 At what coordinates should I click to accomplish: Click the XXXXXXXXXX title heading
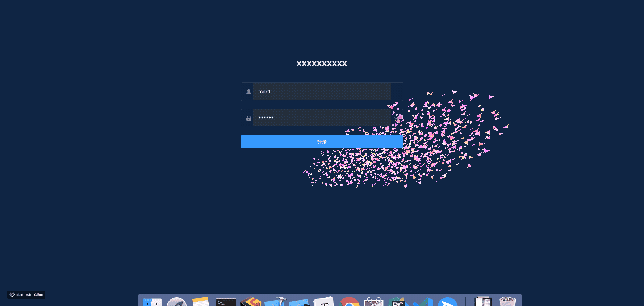(x=322, y=64)
